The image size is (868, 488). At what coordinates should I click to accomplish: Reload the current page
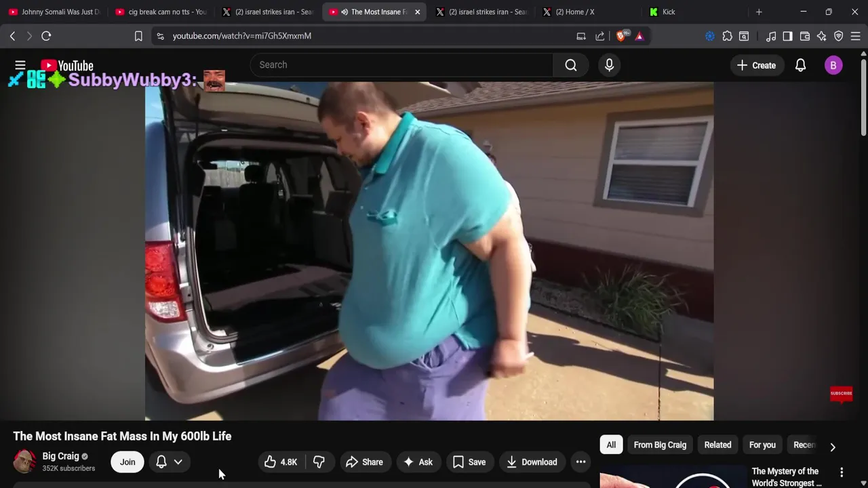pos(46,36)
